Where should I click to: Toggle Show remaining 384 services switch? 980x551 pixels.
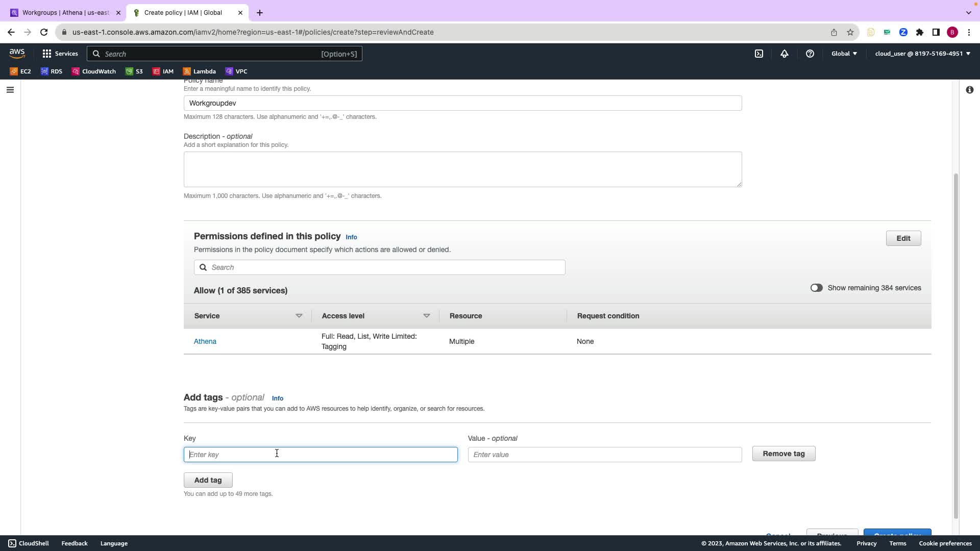[816, 288]
